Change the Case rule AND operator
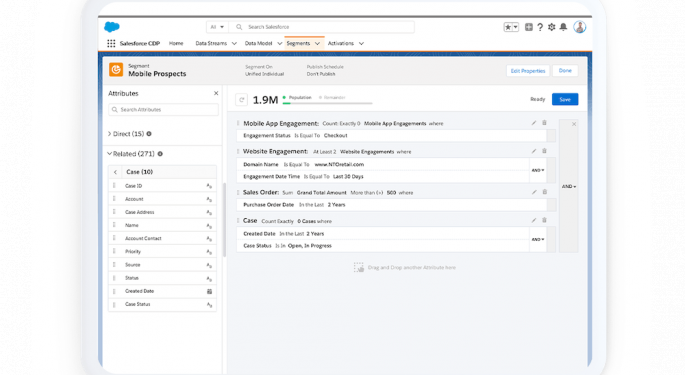This screenshot has height=375, width=685. [538, 240]
